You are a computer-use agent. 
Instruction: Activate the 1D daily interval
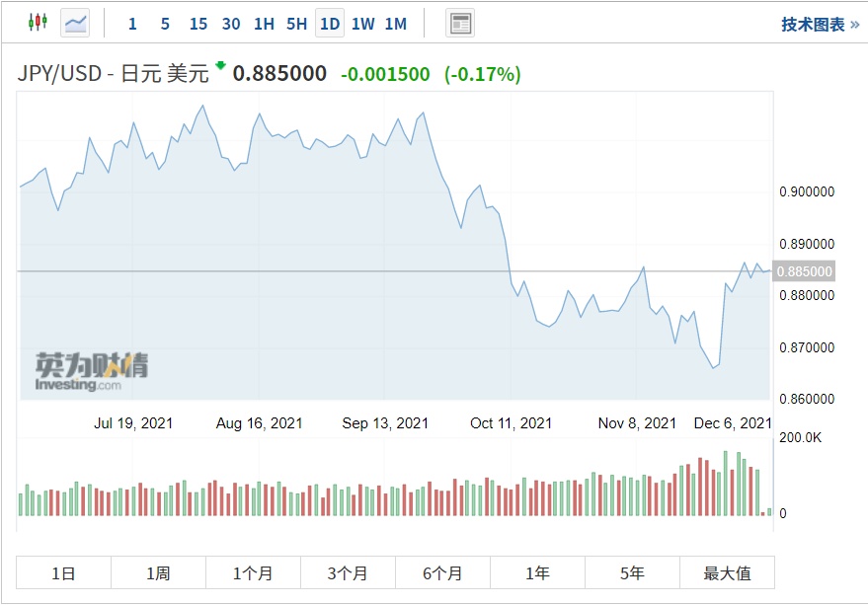pos(330,24)
